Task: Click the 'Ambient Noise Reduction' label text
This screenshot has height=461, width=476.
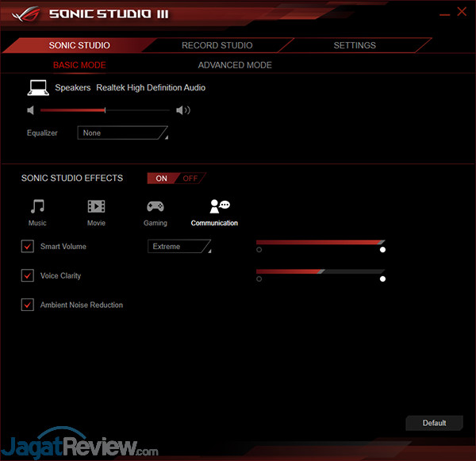Action: coord(82,305)
